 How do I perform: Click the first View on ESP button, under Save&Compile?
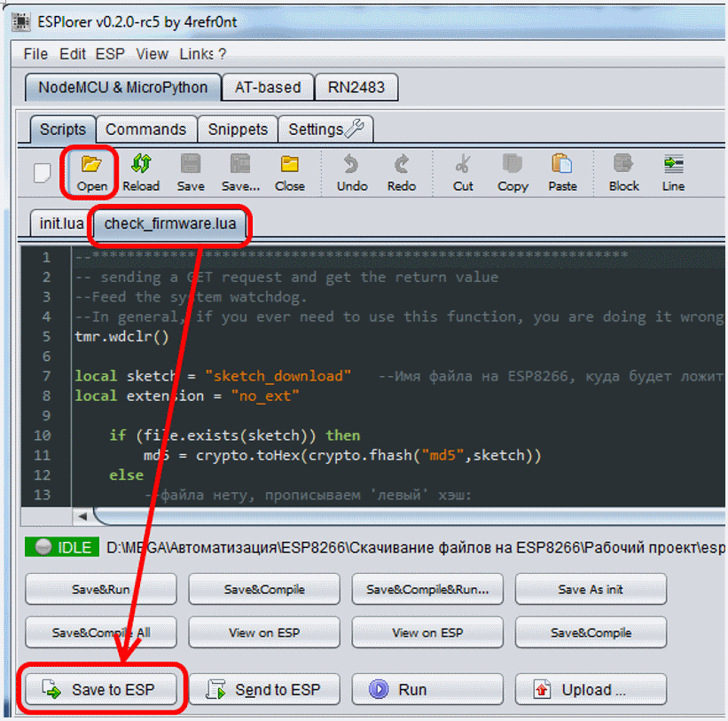coord(264,632)
